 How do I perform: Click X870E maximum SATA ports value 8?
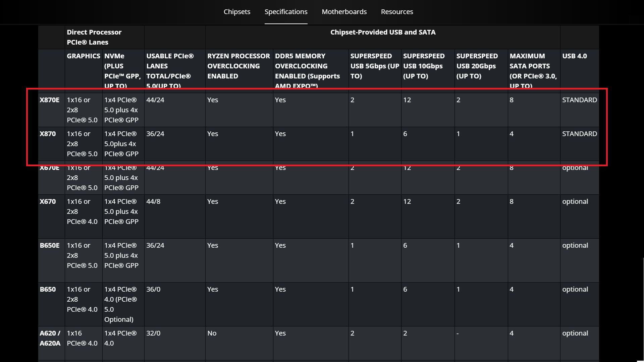[512, 100]
